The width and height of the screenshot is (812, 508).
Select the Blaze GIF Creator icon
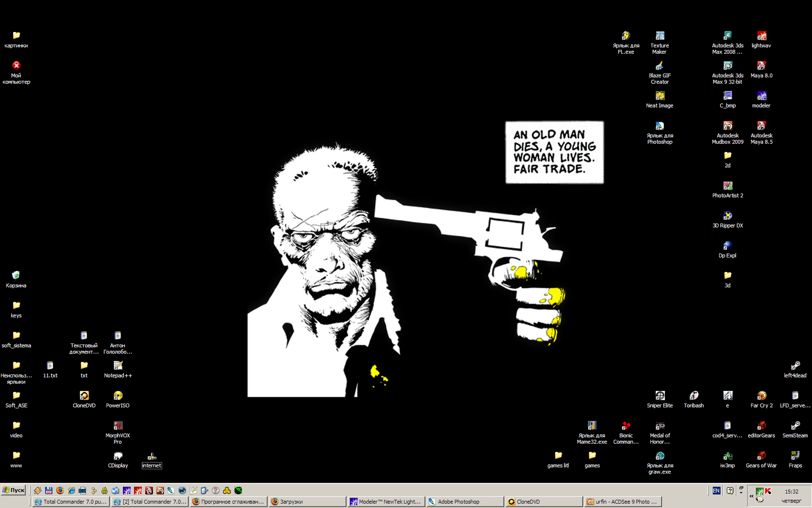coord(660,73)
